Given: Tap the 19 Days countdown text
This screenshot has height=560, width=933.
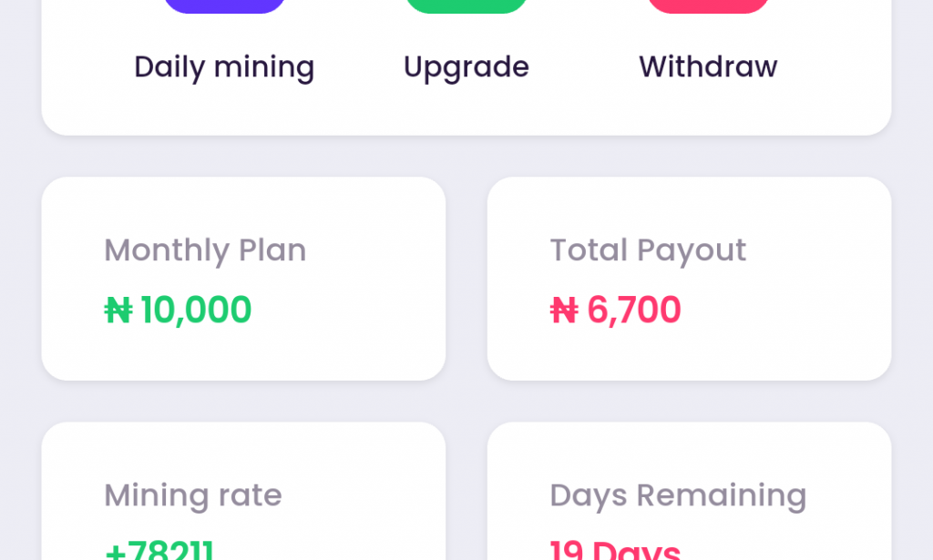Looking at the screenshot, I should 614,550.
